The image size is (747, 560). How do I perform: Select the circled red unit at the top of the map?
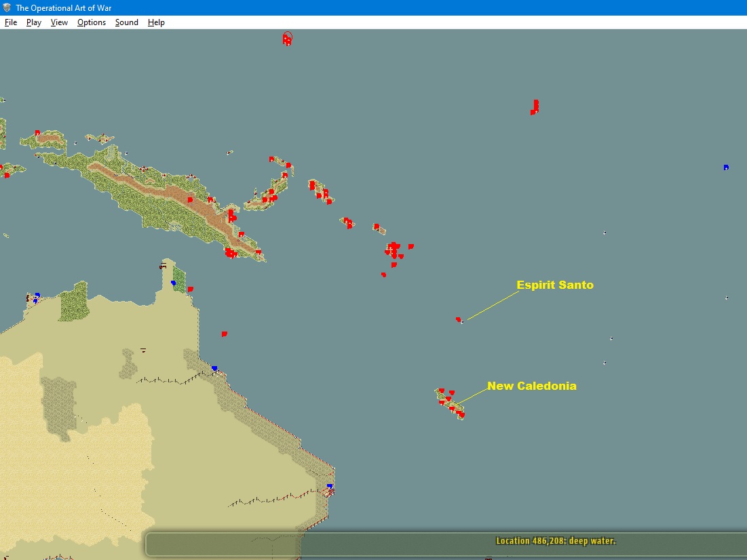pos(287,39)
